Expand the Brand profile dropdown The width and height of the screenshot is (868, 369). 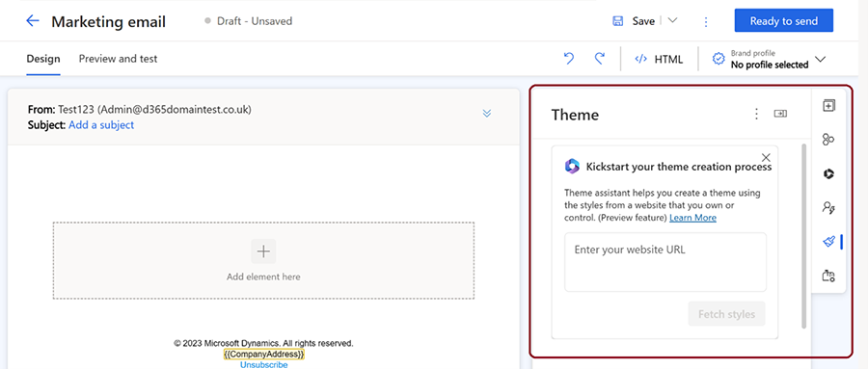pos(821,59)
